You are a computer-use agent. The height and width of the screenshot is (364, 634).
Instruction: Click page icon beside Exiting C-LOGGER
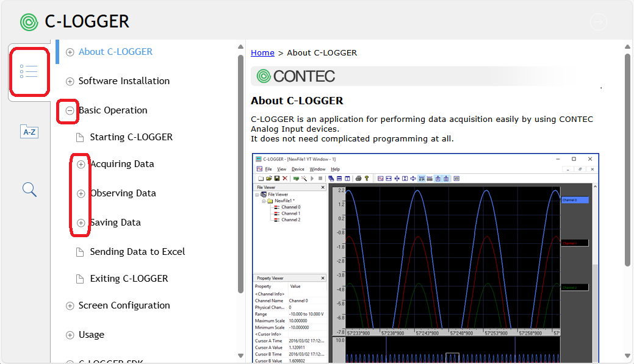point(81,279)
